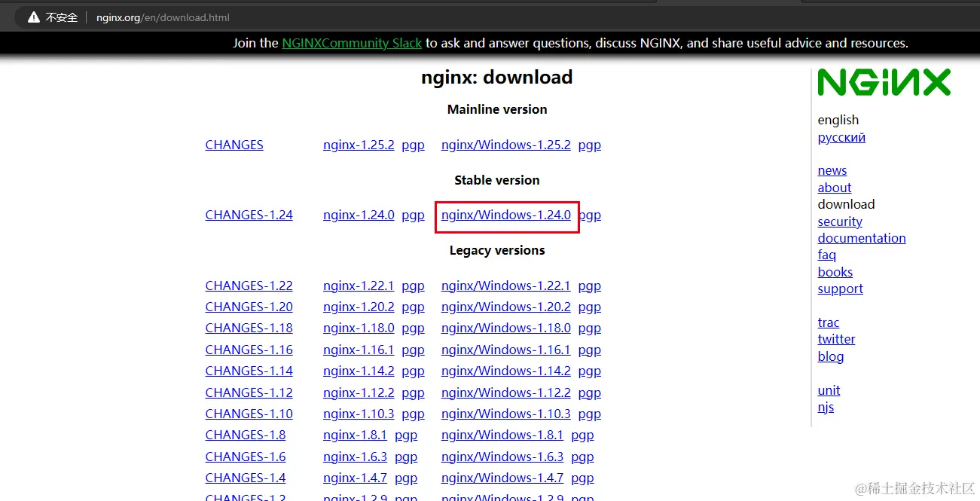Download nginx-1.14.2 source
The image size is (980, 501).
coord(359,371)
